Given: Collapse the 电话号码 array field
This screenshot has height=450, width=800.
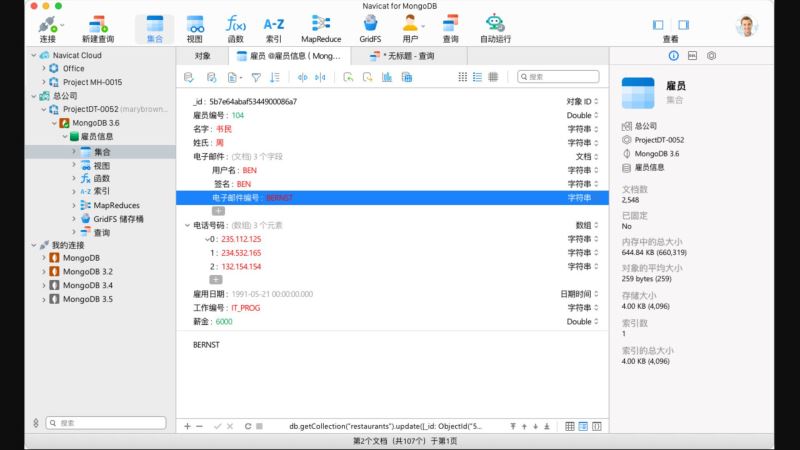Looking at the screenshot, I should 187,225.
